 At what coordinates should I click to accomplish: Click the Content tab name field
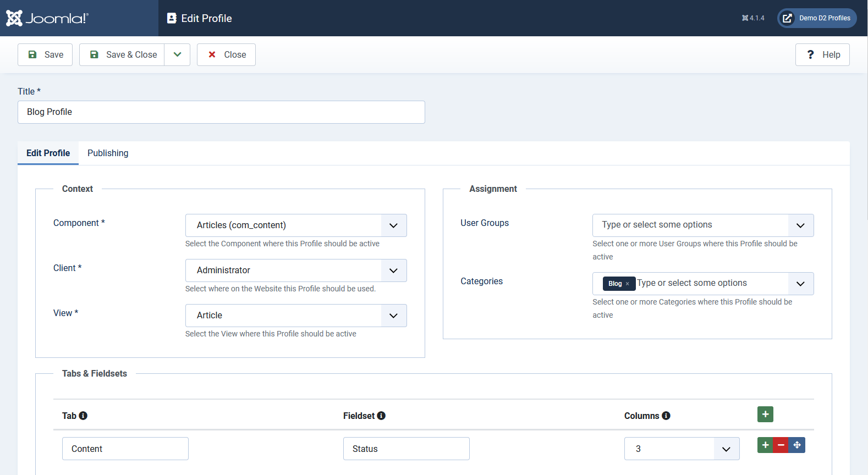[x=125, y=449]
